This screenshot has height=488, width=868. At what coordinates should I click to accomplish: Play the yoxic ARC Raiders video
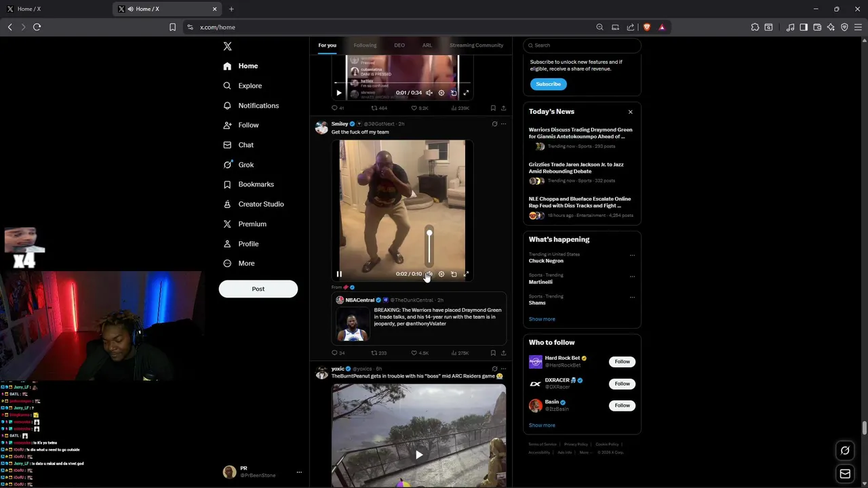pyautogui.click(x=419, y=455)
